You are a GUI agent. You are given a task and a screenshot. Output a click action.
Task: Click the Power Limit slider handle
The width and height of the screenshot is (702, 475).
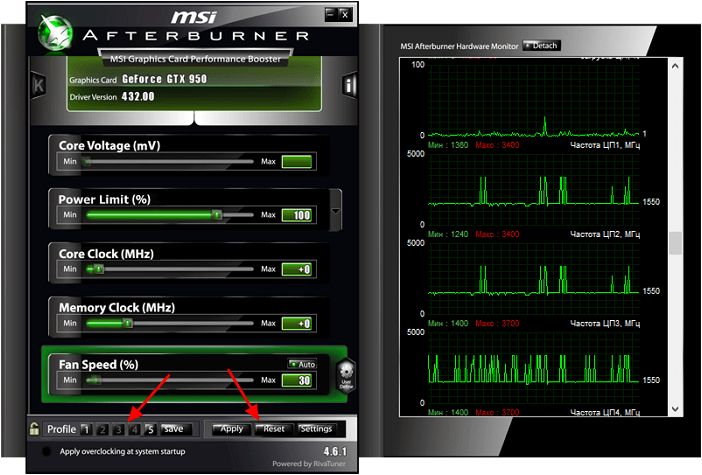(x=217, y=215)
